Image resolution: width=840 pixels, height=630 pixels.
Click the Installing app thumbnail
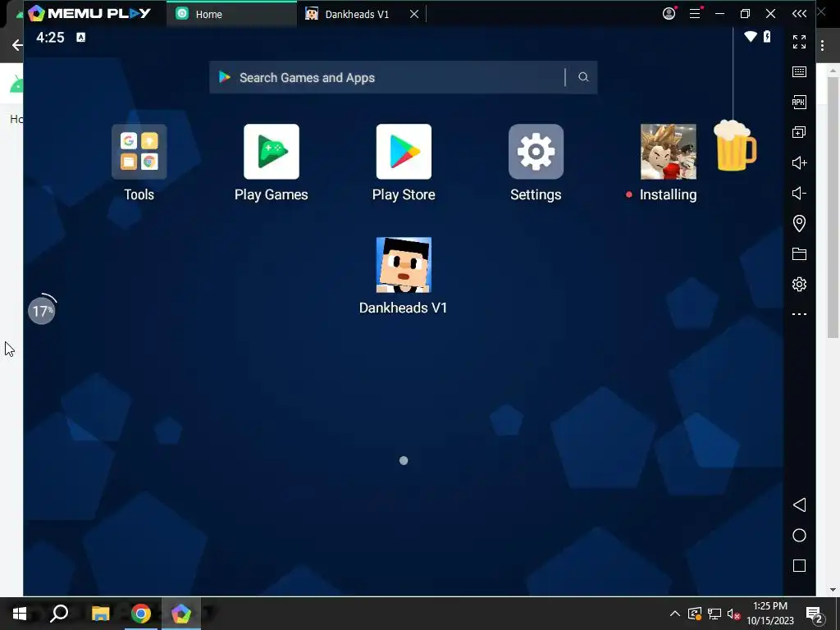668,152
